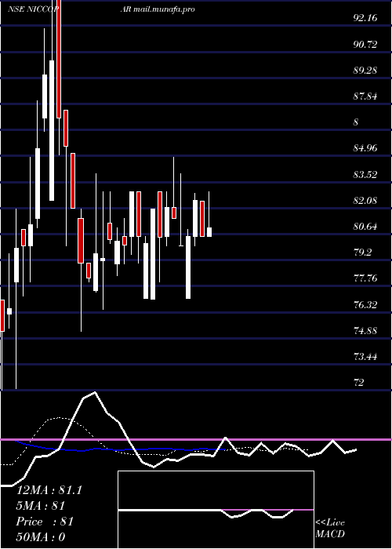Click the mail.munafa.pro watermark text

point(164,9)
